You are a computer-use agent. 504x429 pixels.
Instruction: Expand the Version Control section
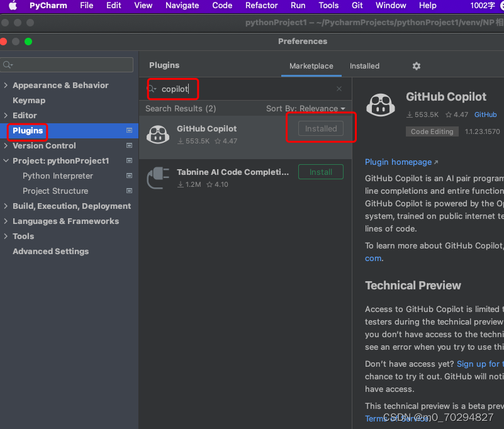[6, 145]
